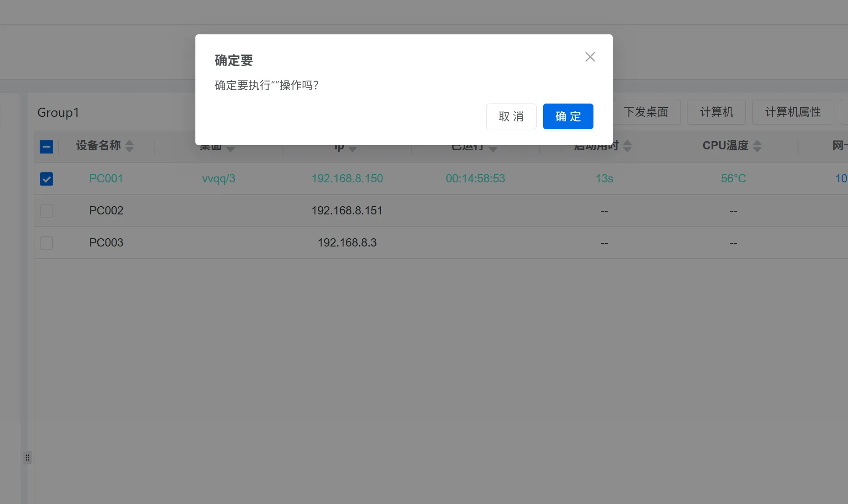
Task: Uncheck the checkbox for row PC001
Action: [46, 179]
